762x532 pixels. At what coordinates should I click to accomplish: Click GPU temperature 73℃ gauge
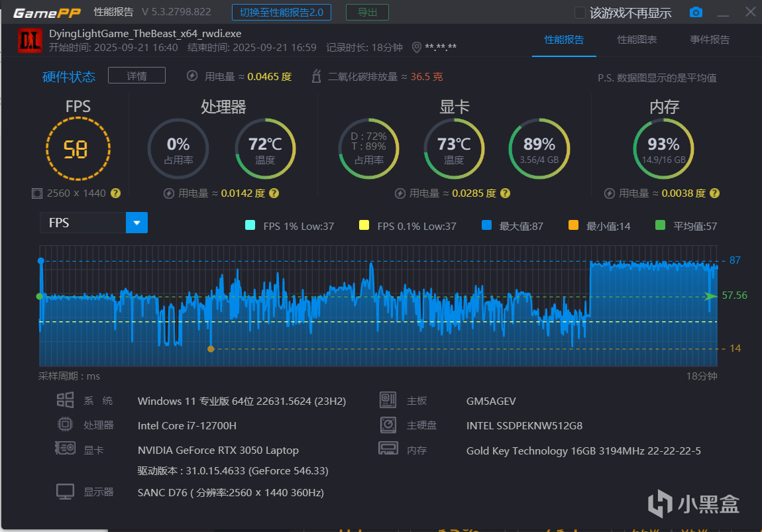(454, 148)
